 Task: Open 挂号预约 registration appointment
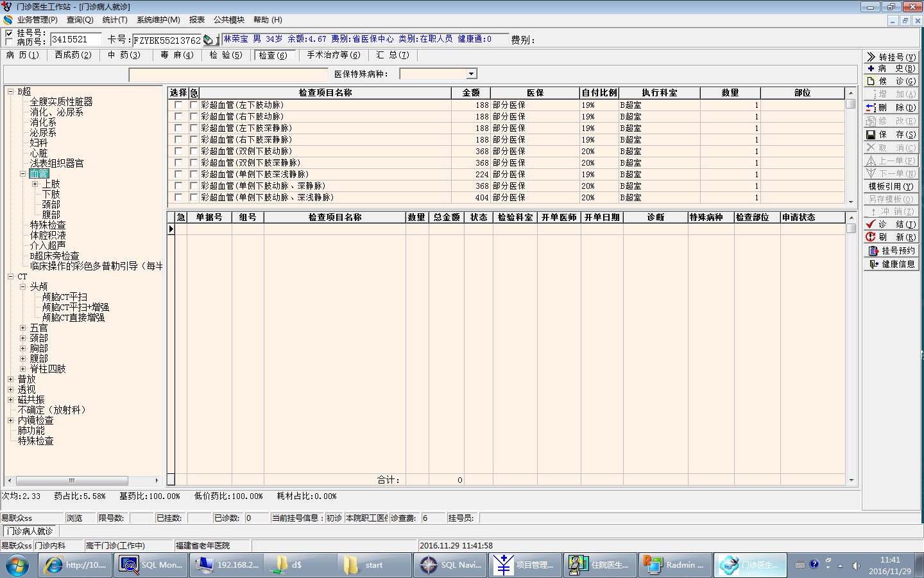tap(891, 250)
